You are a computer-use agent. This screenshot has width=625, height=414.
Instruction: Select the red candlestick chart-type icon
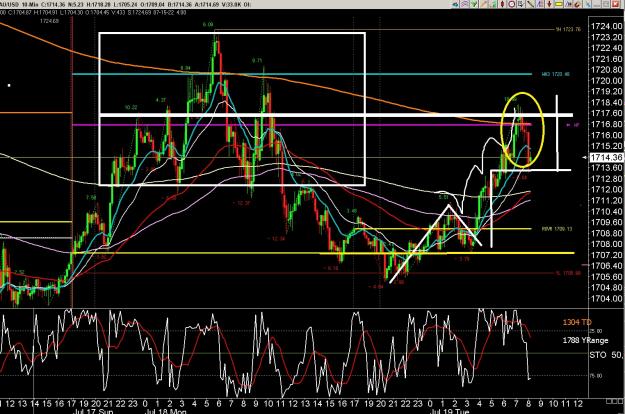tap(502, 4)
